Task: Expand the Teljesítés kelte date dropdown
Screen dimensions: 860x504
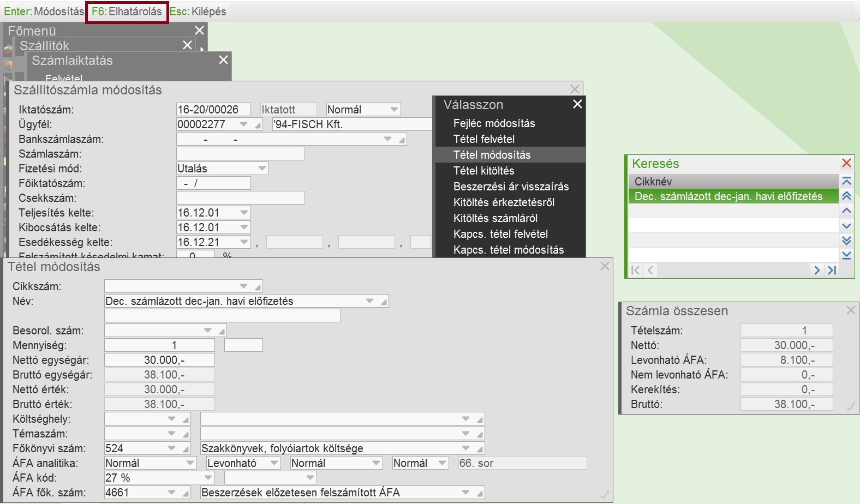Action: coord(244,213)
